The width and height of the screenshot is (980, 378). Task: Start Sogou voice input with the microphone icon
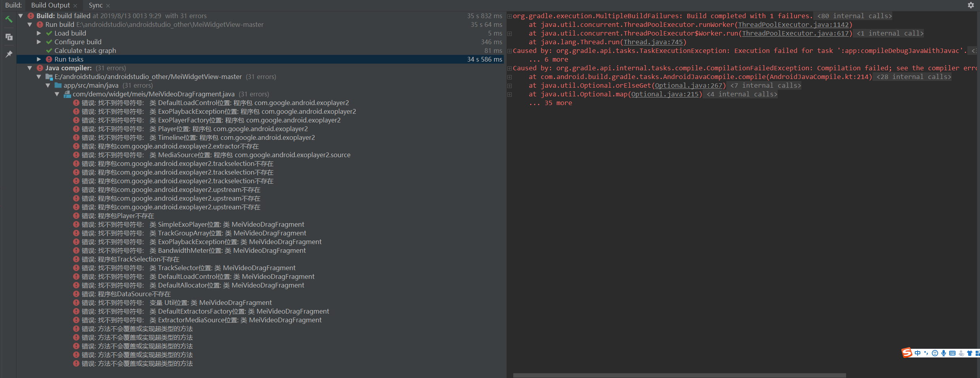click(x=944, y=353)
